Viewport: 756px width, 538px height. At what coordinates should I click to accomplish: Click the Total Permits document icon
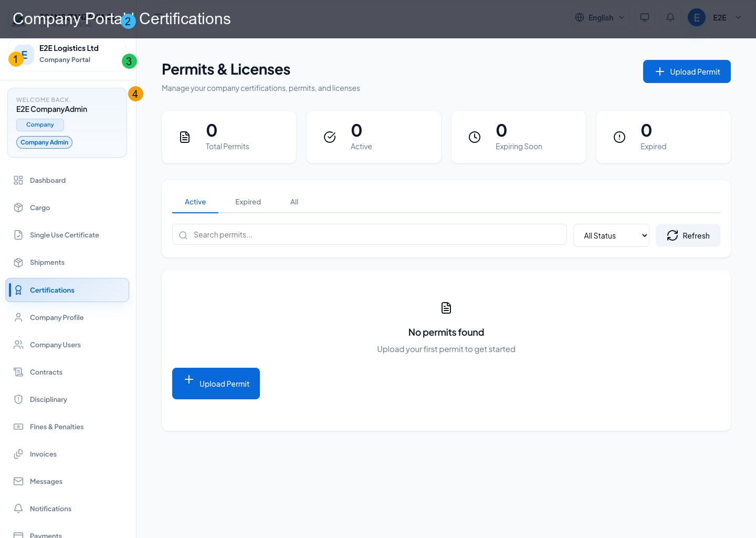(x=185, y=137)
